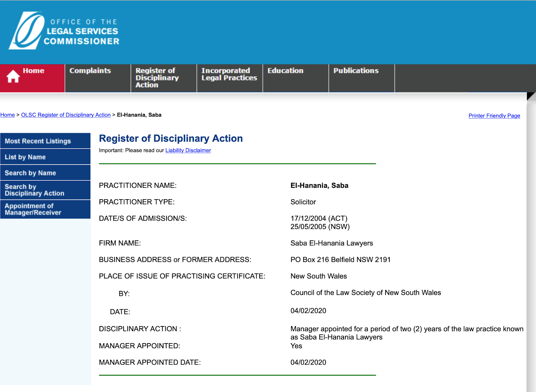Select Appointment of Manager/Receiver in sidebar

[45, 209]
